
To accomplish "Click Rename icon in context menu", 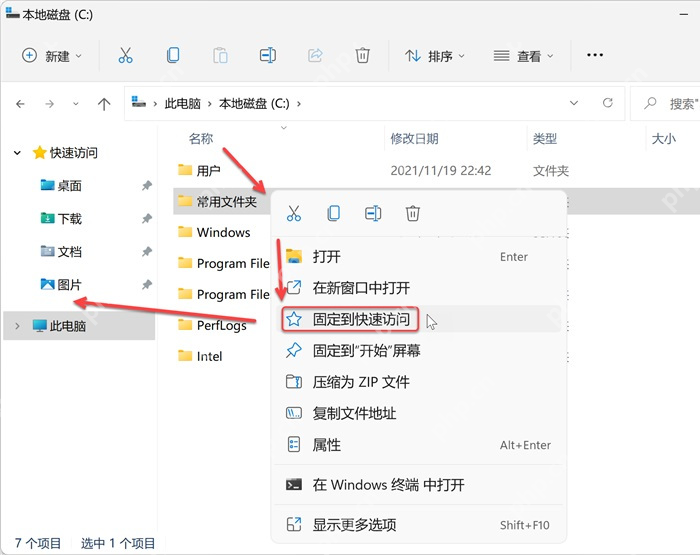I will click(x=373, y=213).
